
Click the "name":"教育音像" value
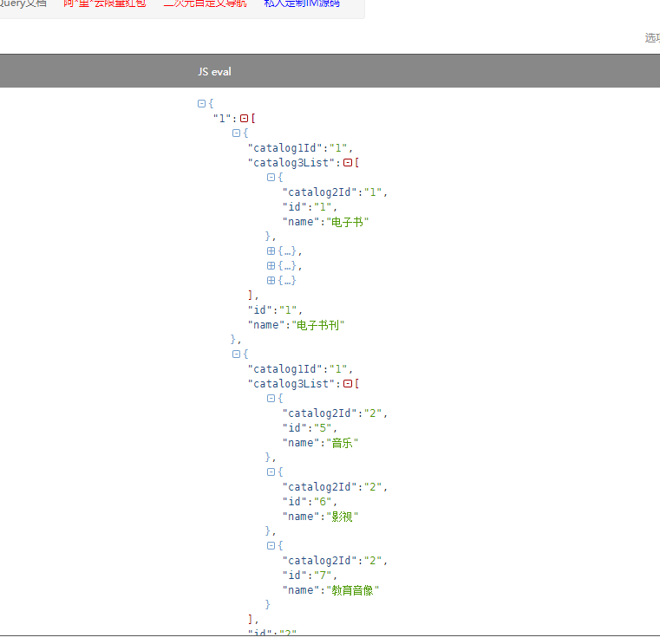pyautogui.click(x=353, y=590)
